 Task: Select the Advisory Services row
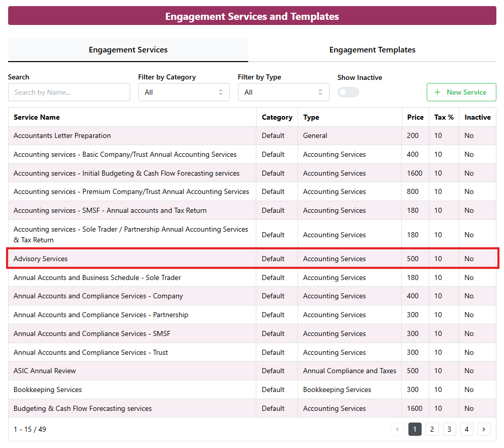pos(41,259)
